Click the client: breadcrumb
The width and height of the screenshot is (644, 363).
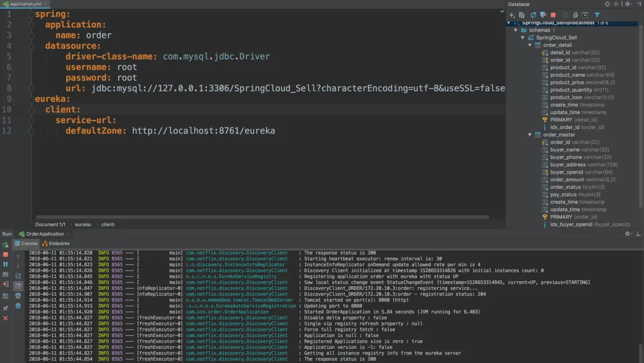coord(108,224)
